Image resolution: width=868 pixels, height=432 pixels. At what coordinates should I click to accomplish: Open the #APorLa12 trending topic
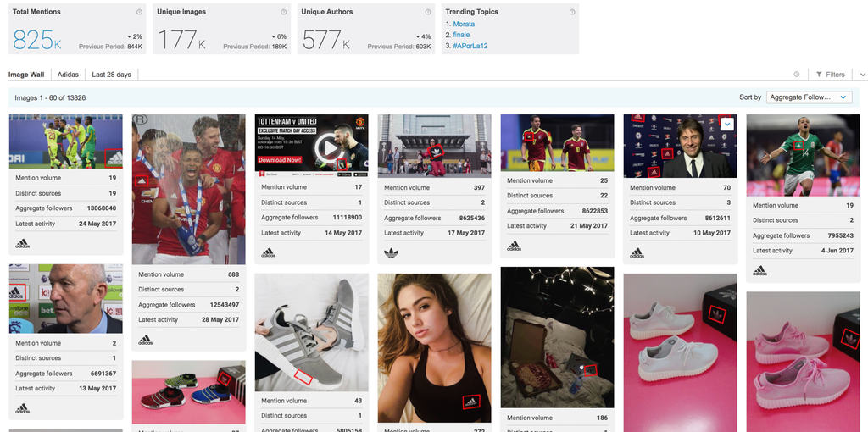(x=470, y=46)
